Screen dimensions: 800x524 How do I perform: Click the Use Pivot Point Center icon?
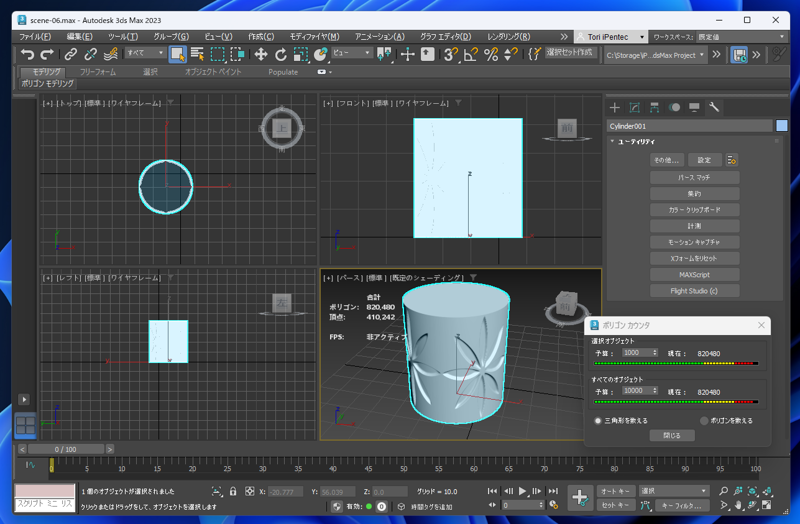click(x=384, y=54)
